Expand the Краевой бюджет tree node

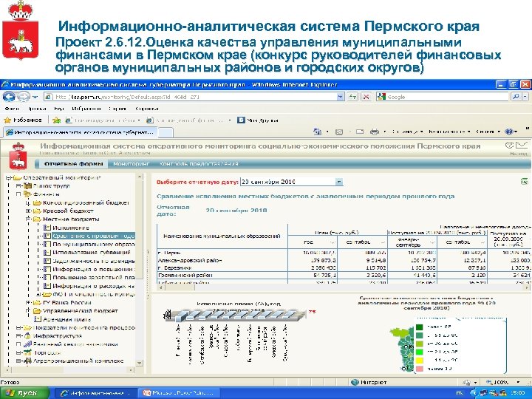pyautogui.click(x=29, y=211)
